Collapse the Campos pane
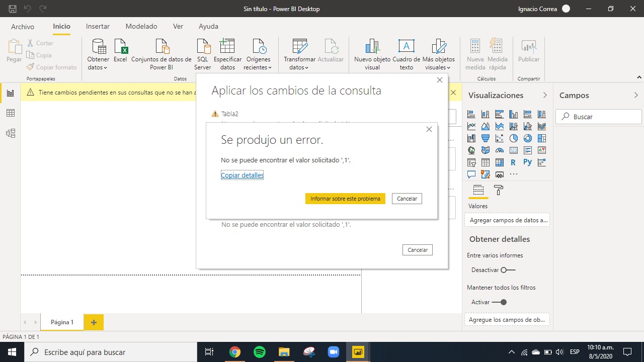644x362 pixels. pos(636,95)
